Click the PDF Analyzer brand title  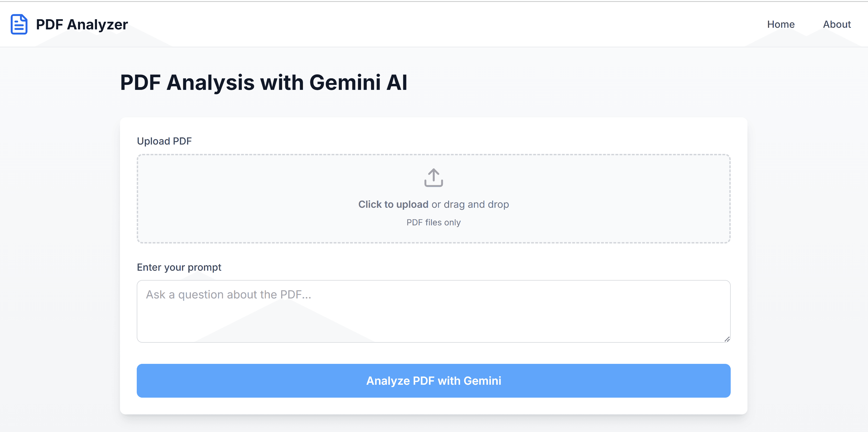(82, 24)
